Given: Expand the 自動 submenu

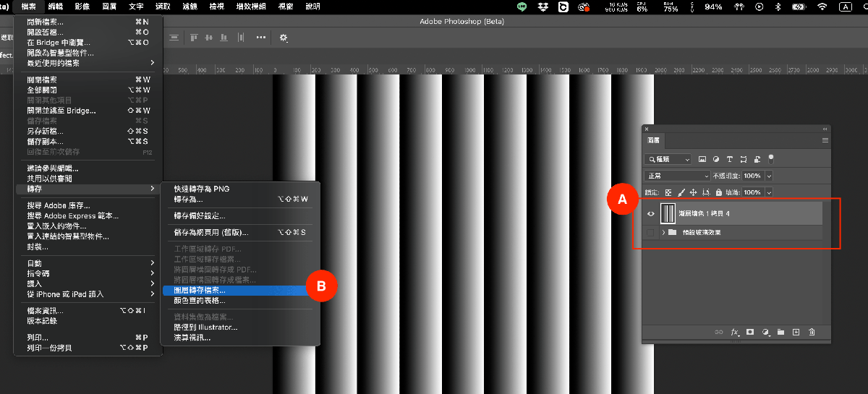Looking at the screenshot, I should coord(89,263).
